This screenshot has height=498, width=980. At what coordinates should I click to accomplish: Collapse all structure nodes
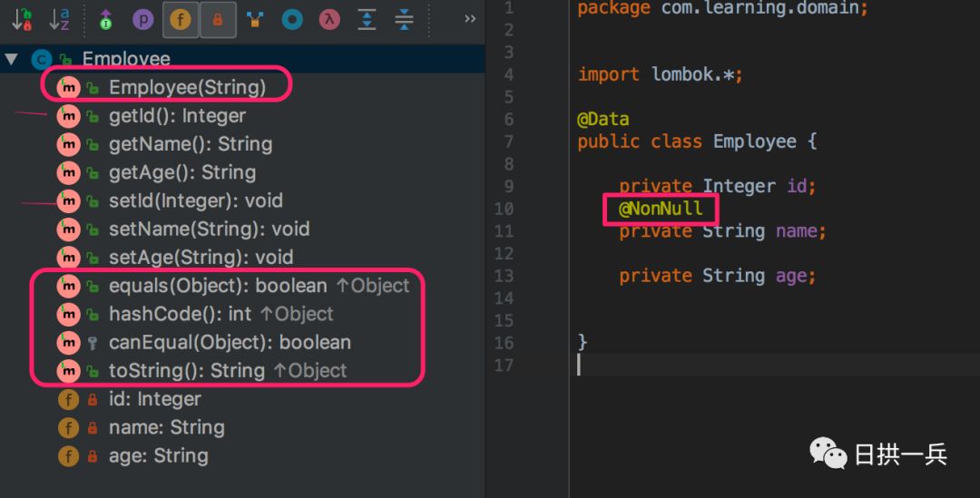pyautogui.click(x=405, y=19)
